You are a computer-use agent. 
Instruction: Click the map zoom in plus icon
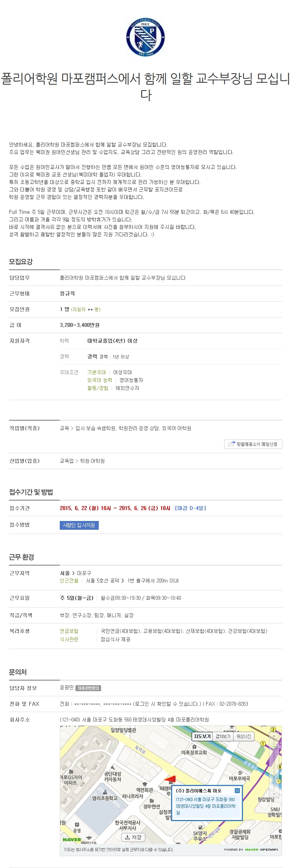[274, 736]
